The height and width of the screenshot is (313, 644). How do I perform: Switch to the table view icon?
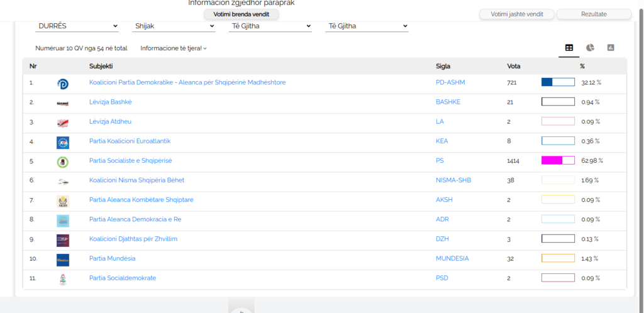[569, 48]
